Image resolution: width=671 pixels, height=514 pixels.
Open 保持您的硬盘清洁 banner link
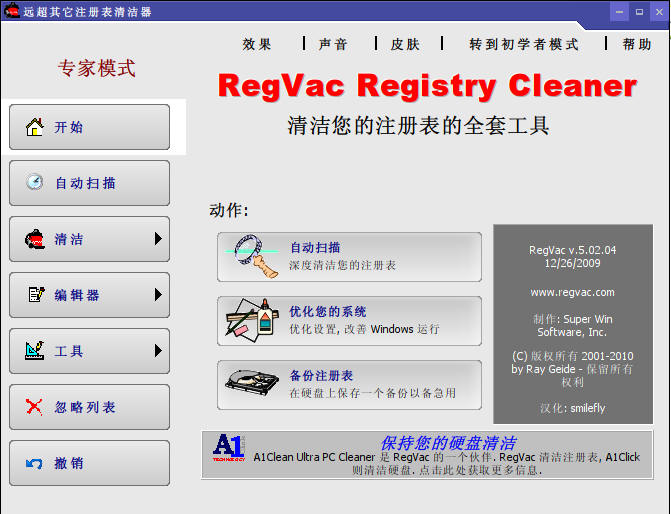point(448,443)
